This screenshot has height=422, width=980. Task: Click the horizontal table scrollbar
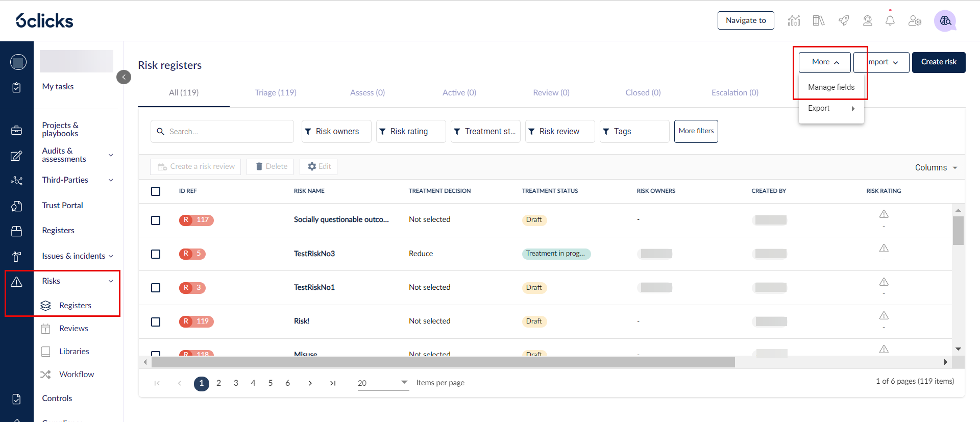[443, 362]
